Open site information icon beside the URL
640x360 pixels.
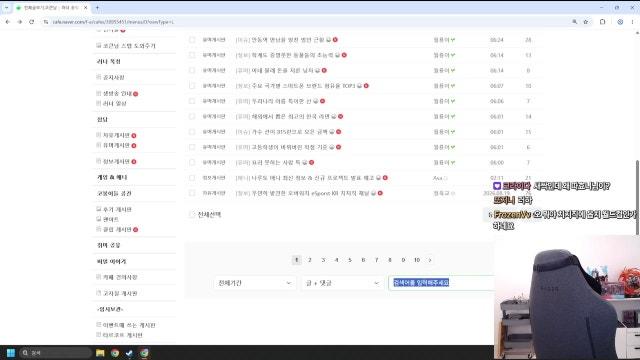46,22
